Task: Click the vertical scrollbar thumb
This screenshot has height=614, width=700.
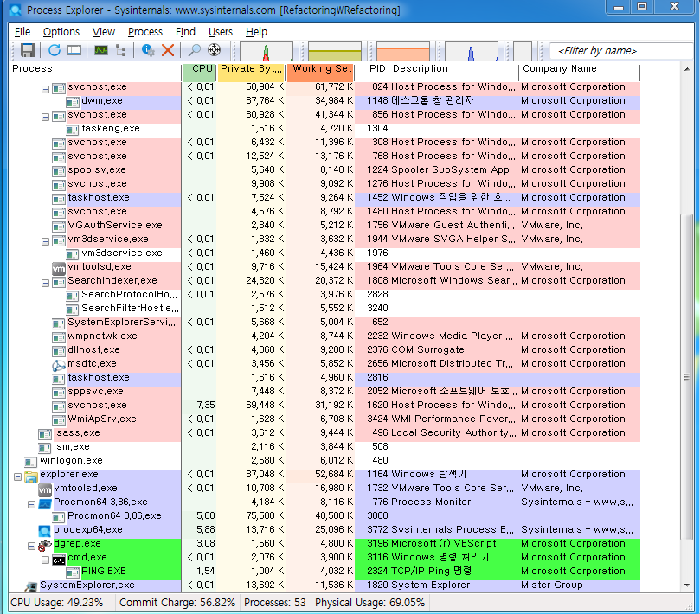Action: 687,377
